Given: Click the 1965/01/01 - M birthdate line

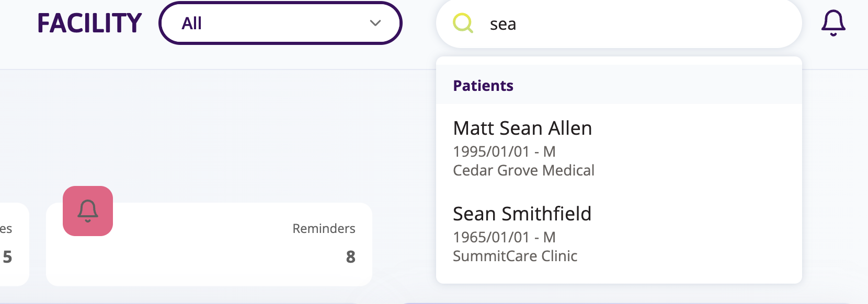Looking at the screenshot, I should [504, 237].
